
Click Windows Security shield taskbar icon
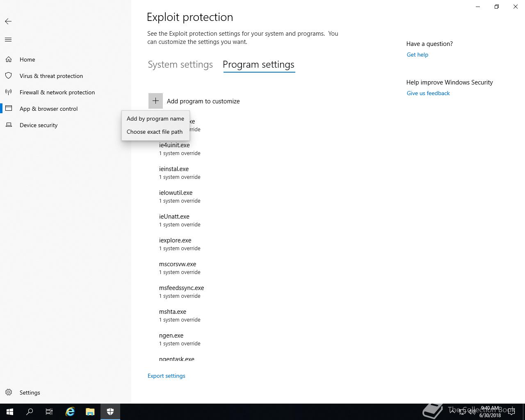point(110,412)
